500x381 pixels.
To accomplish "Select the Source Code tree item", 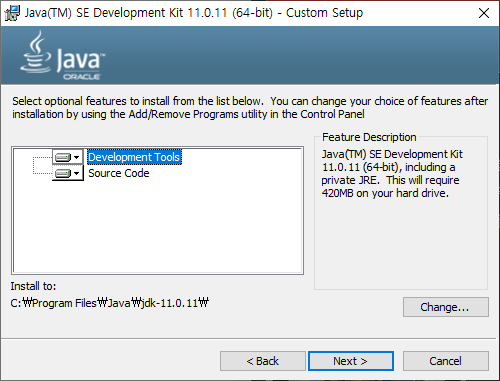I will (119, 173).
